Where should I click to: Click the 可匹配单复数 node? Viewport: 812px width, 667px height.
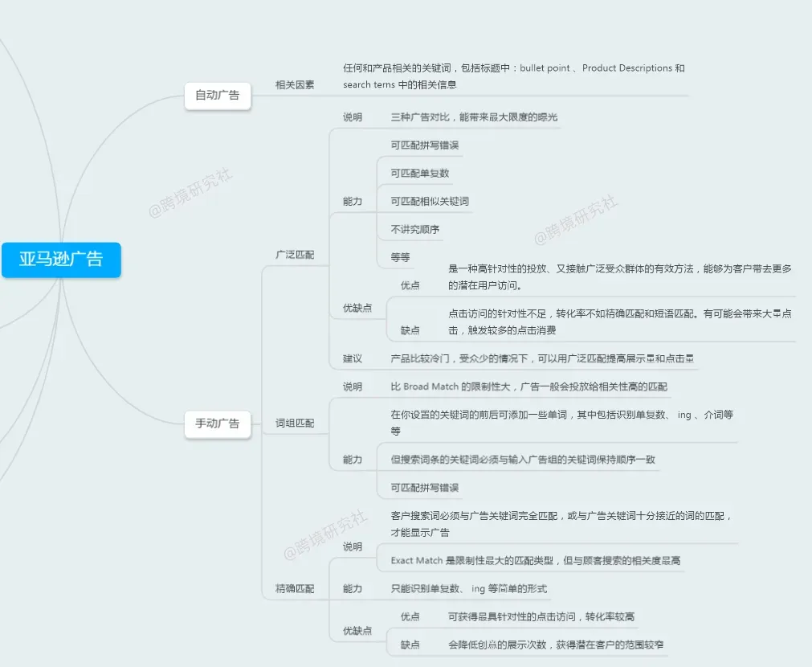tap(420, 173)
